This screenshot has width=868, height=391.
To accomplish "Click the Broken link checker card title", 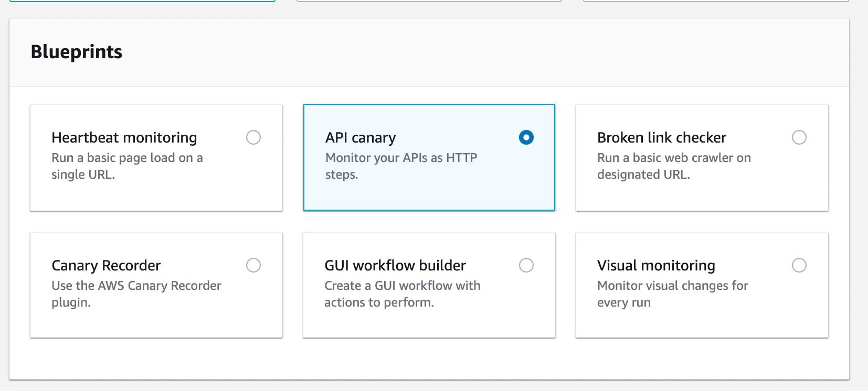I will [x=662, y=137].
